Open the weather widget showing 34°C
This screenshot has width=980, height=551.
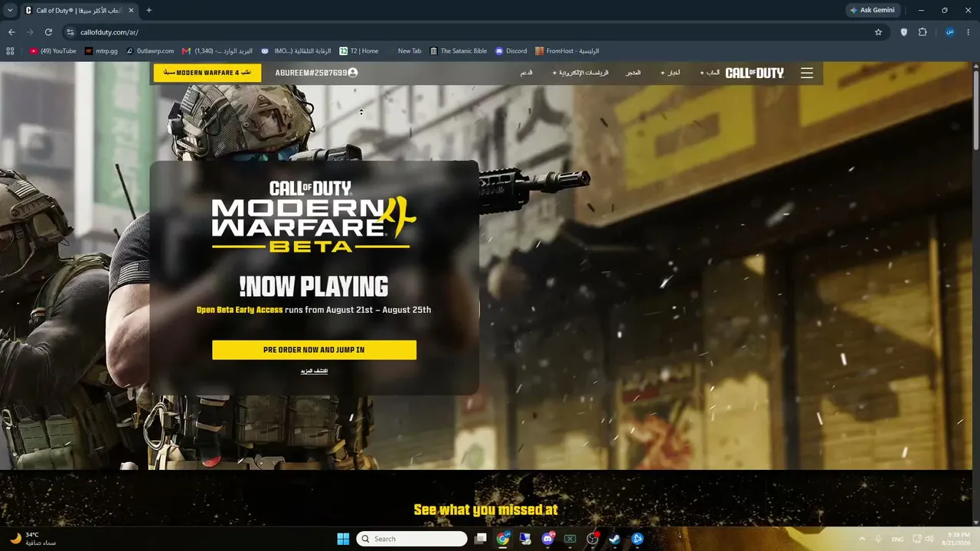(34, 539)
